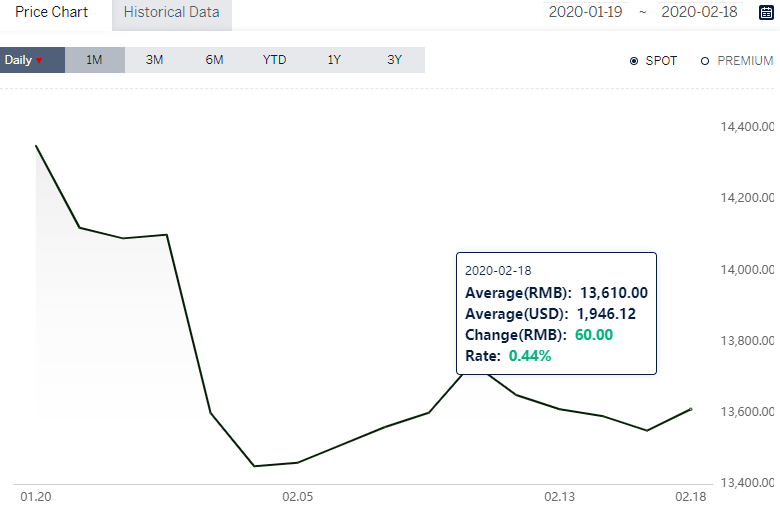Viewport: 780px width, 513px height.
Task: Edit the start date 2020-01-19 field
Action: click(585, 12)
